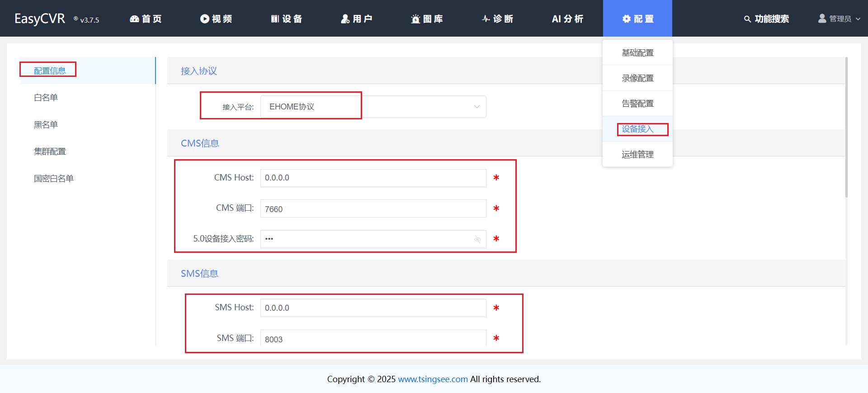Choose 运维管理 in the dropdown menu
Image resolution: width=868 pixels, height=393 pixels.
pos(637,155)
